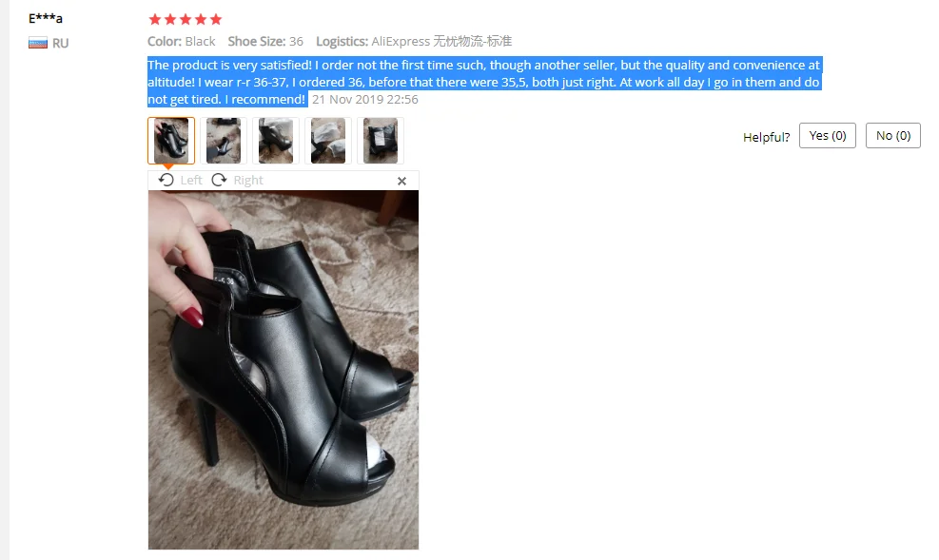Mark review unhelpful with No (0)
Screen dimensions: 939x560
[x=893, y=136]
